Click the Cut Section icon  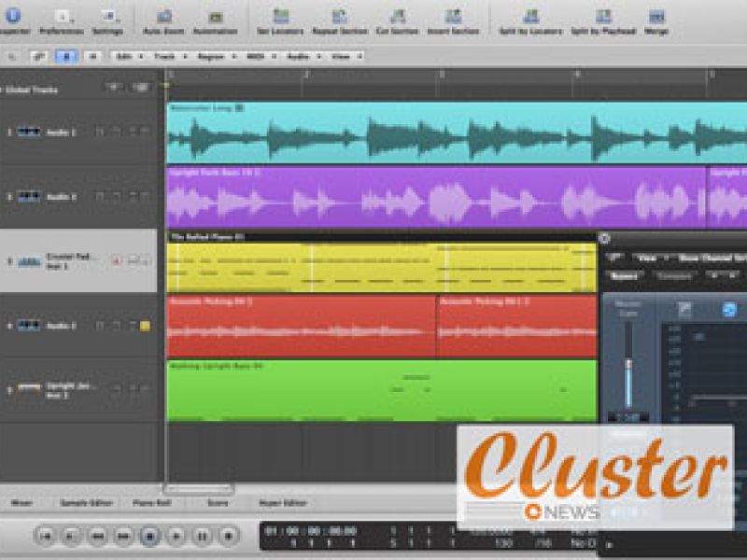397,17
